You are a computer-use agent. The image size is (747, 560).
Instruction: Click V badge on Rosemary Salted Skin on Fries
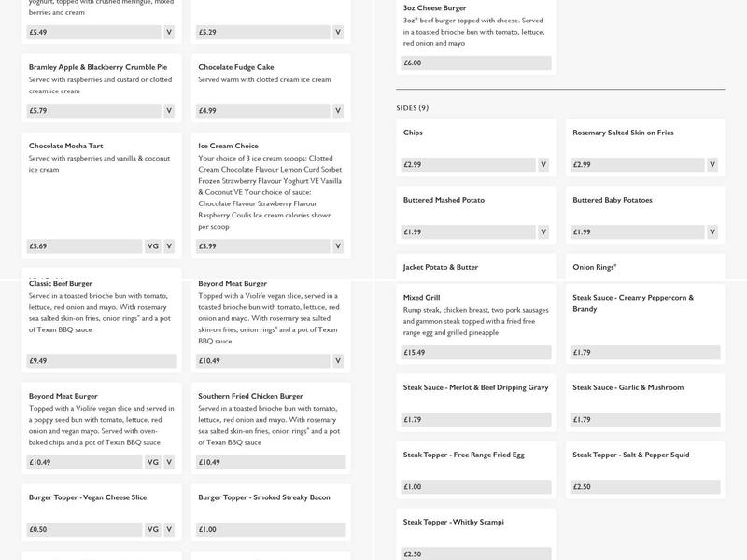712,165
